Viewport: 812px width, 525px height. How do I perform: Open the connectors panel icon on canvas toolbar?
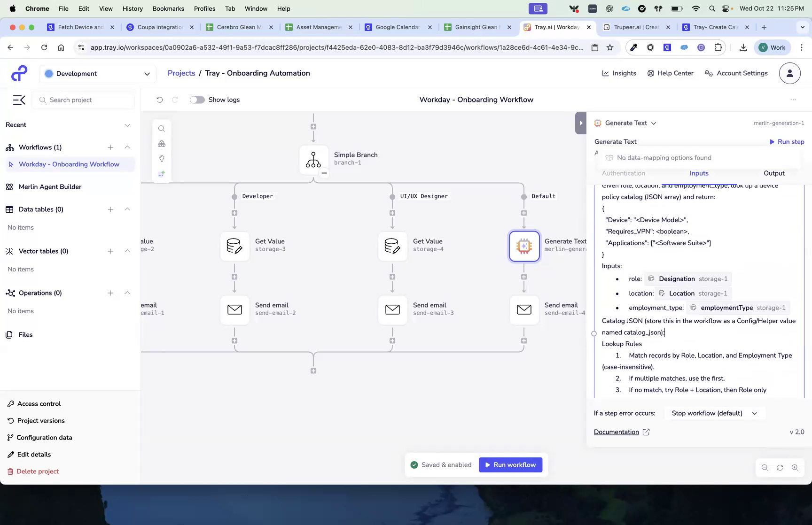point(162,143)
